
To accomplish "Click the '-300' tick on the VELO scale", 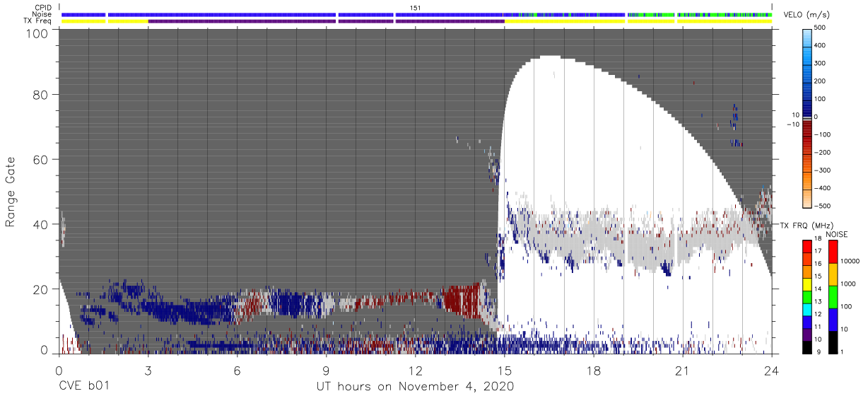I will coord(822,170).
